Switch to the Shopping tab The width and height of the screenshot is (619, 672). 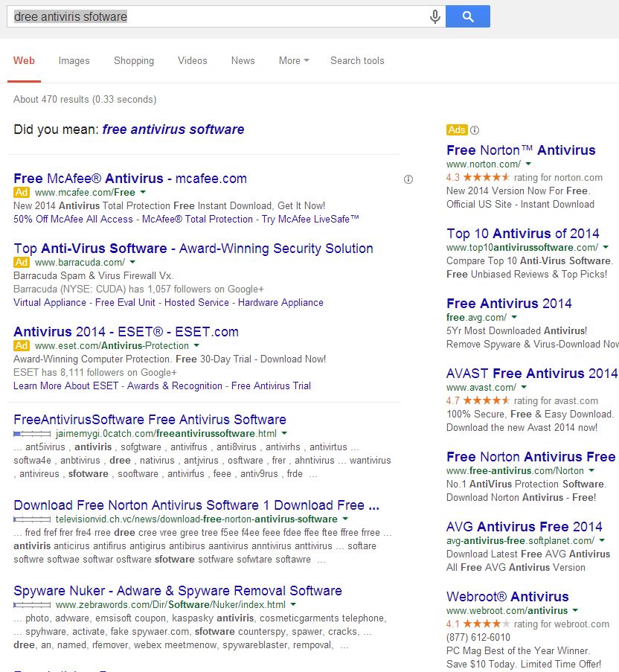pyautogui.click(x=134, y=61)
